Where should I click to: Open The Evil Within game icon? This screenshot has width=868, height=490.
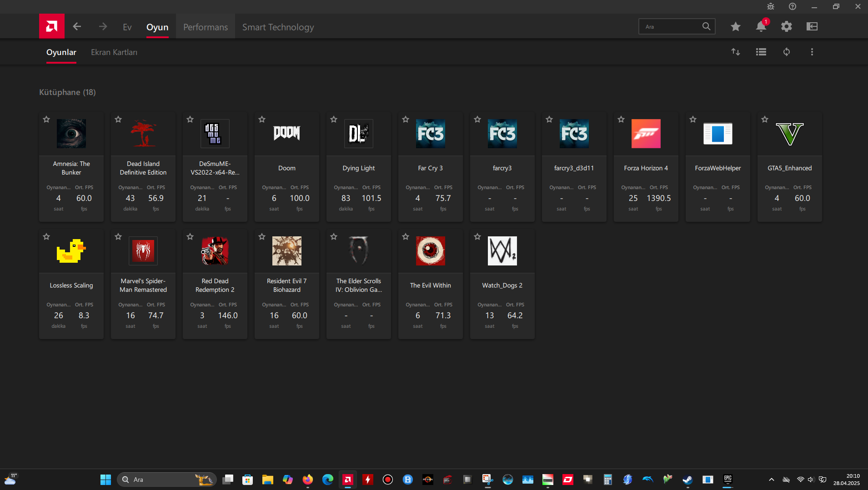pos(431,251)
